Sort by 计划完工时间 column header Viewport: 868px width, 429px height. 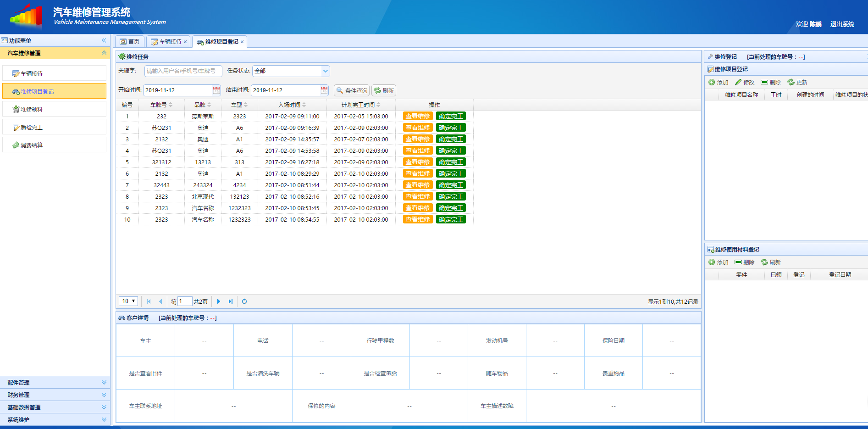coord(361,105)
